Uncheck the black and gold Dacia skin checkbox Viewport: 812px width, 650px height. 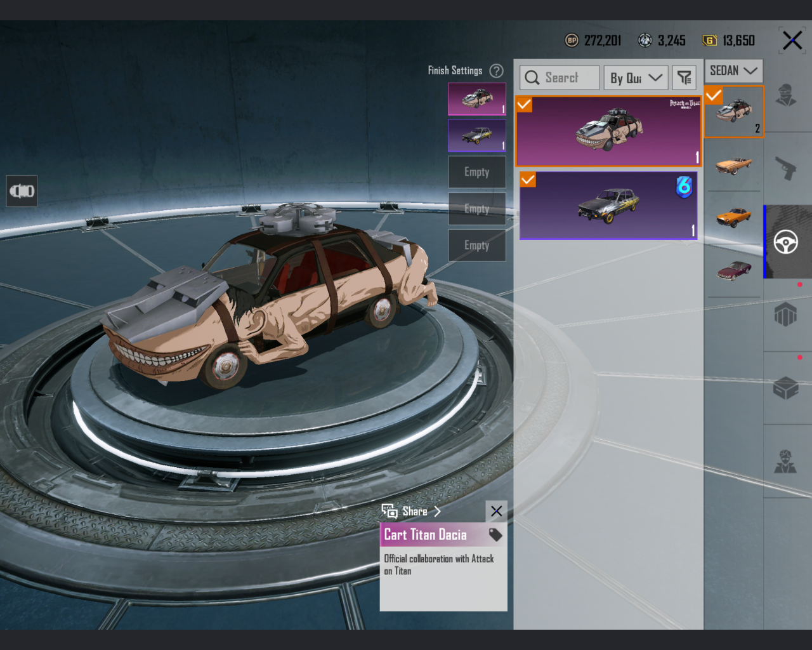[528, 180]
